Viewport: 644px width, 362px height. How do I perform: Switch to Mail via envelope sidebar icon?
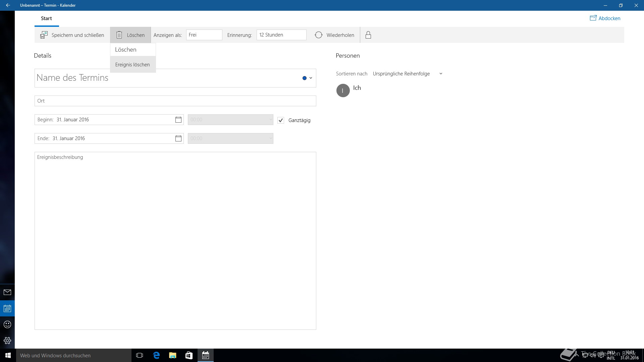7,292
